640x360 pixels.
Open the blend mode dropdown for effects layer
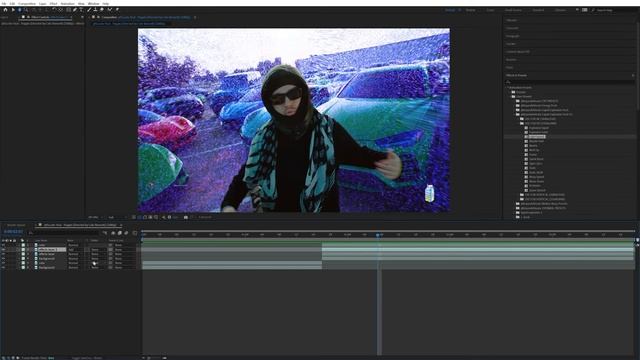point(75,254)
